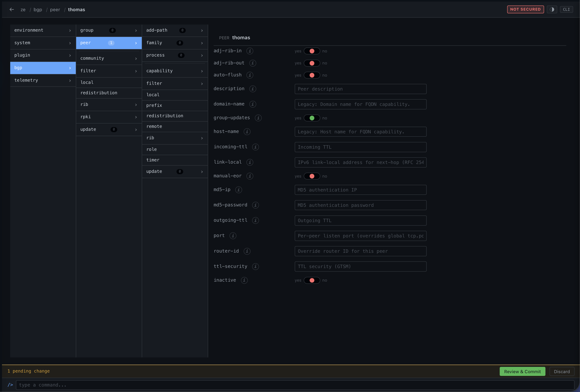The image size is (580, 392).
Task: Expand the telemetry section
Action: pyautogui.click(x=43, y=80)
